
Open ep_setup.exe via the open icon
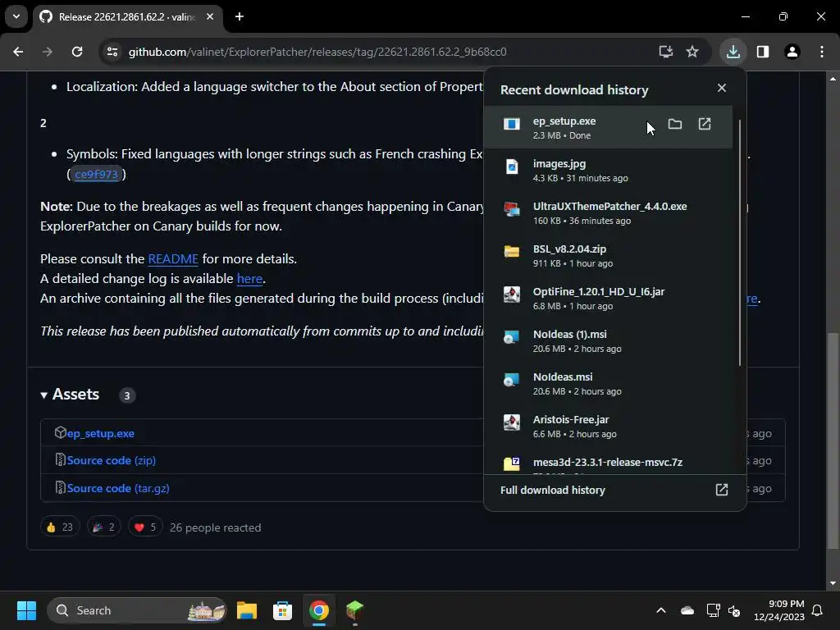[705, 125]
